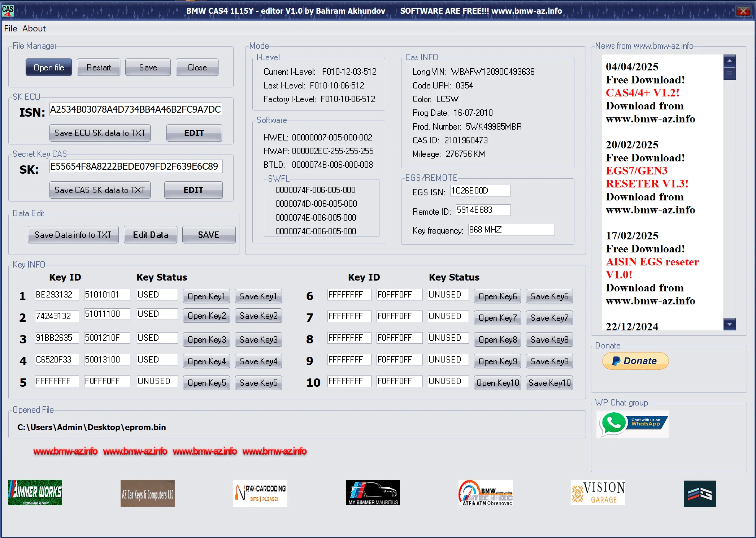Image resolution: width=756 pixels, height=538 pixels.
Task: Click Save Key7 button
Action: point(549,318)
